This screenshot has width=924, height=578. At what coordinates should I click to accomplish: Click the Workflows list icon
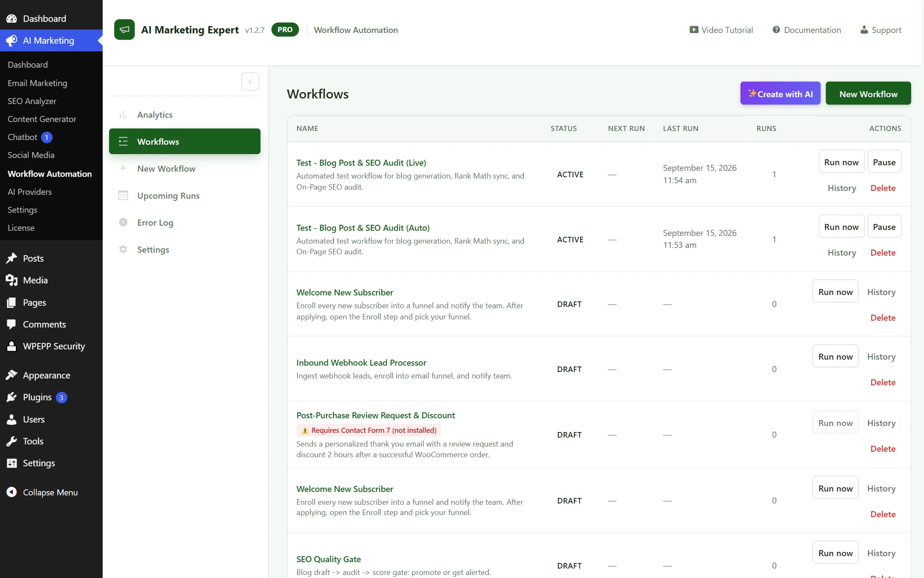coord(123,141)
